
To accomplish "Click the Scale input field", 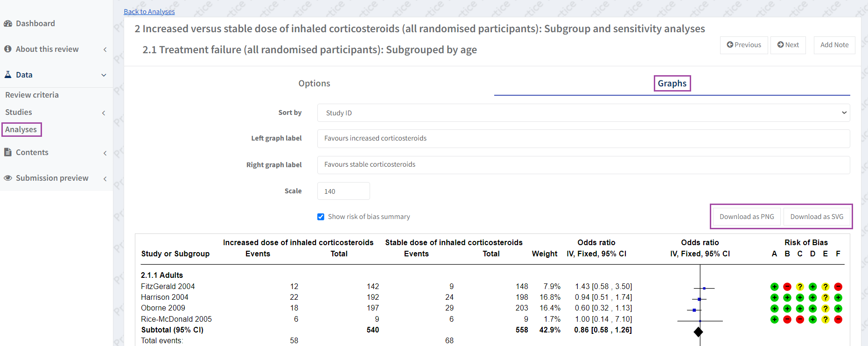I will pyautogui.click(x=343, y=191).
